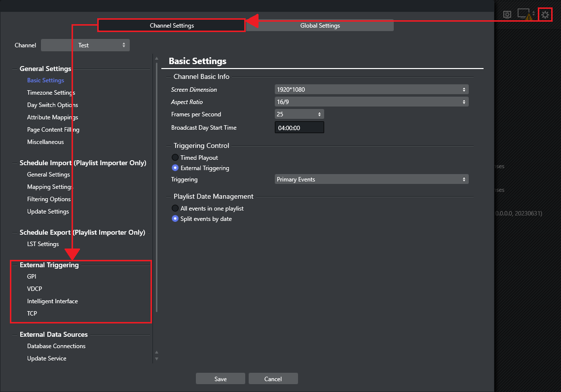The height and width of the screenshot is (392, 561).
Task: Click the Frames per Second stepper
Action: [x=299, y=114]
